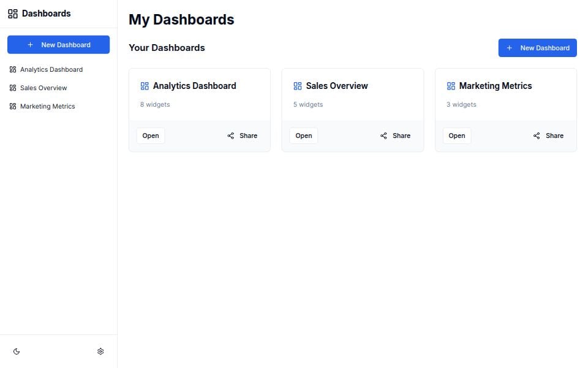Click the grid icon beside Sales Overview card title
588x368 pixels.
(298, 86)
